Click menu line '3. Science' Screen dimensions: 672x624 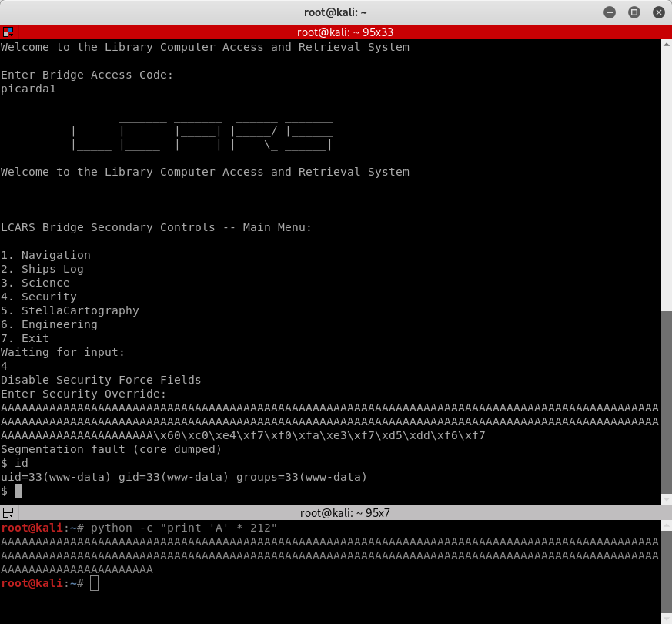pyautogui.click(x=35, y=283)
